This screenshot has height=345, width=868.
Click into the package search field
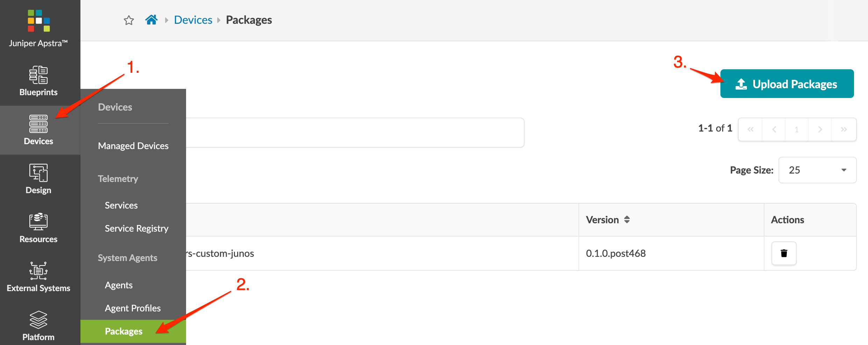click(x=353, y=133)
